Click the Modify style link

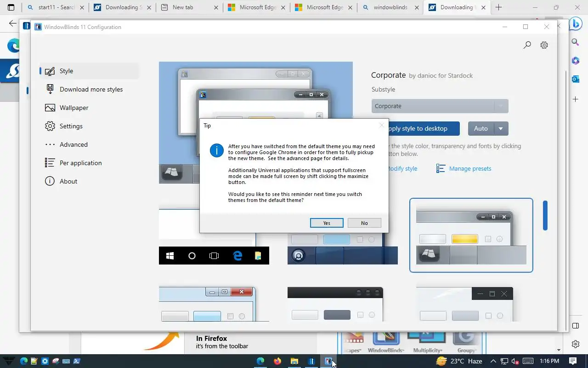click(x=402, y=169)
